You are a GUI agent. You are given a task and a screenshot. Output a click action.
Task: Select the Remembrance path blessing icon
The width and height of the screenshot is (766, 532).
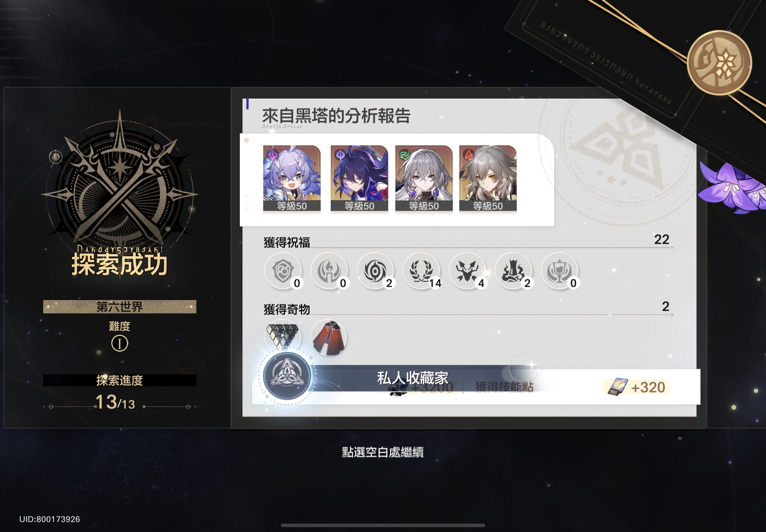[x=329, y=271]
